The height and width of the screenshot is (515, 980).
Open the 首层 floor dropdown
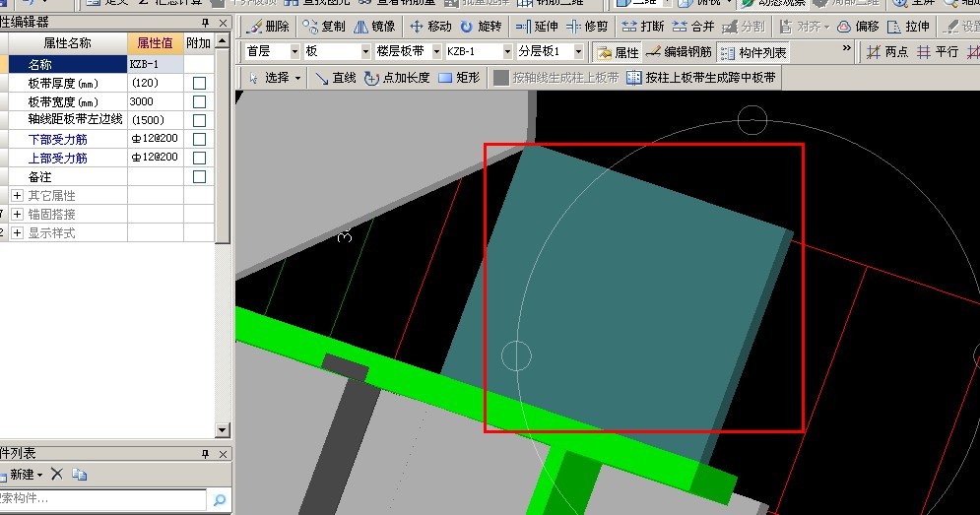294,51
